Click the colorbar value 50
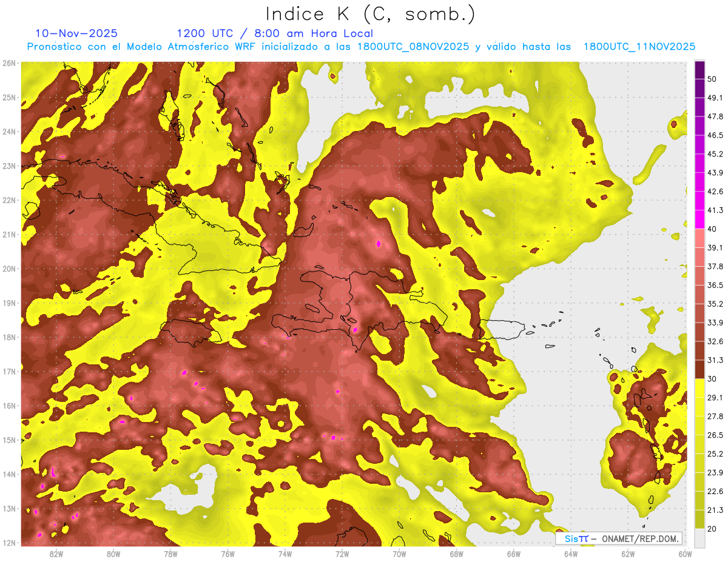This screenshot has width=728, height=562. [x=713, y=79]
